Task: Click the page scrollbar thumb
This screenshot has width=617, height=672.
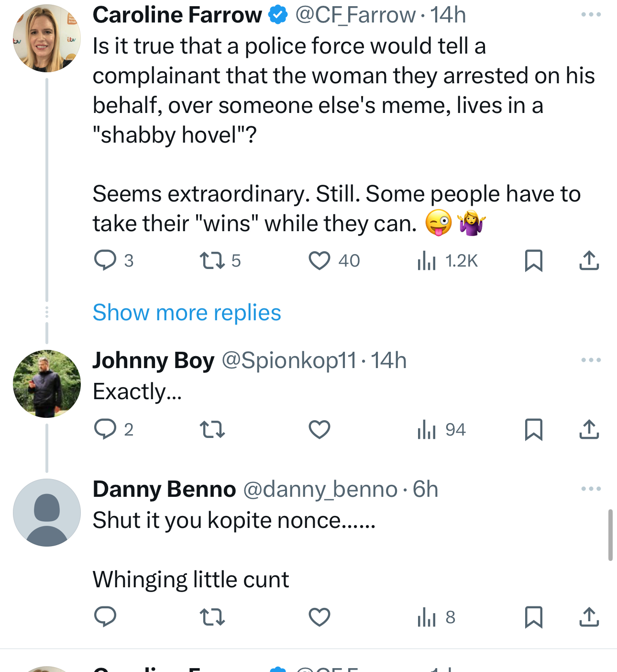Action: [610, 535]
